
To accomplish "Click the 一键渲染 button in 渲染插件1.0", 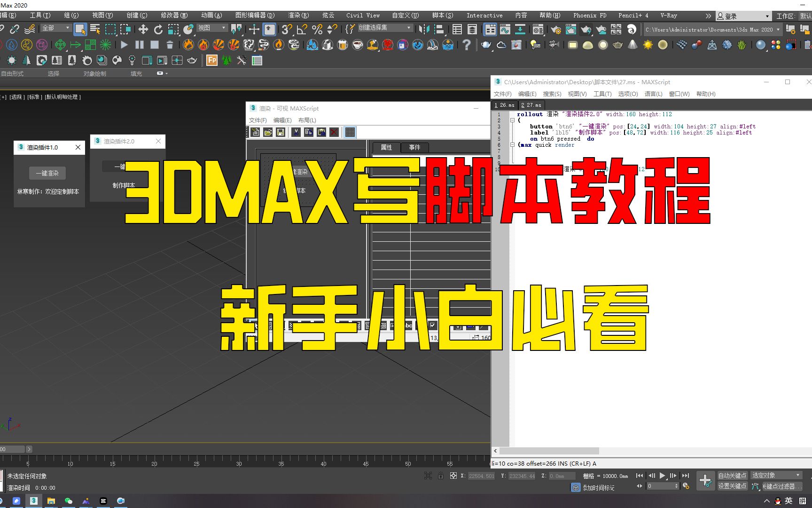I will [47, 173].
